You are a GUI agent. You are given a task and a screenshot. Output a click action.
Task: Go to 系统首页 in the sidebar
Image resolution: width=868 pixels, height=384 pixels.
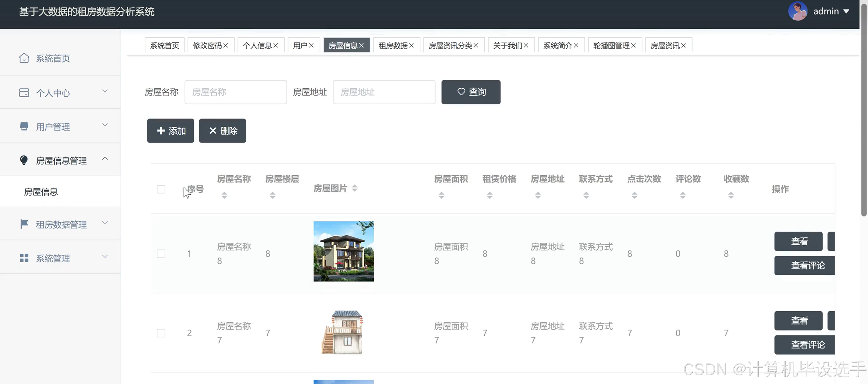(x=60, y=58)
